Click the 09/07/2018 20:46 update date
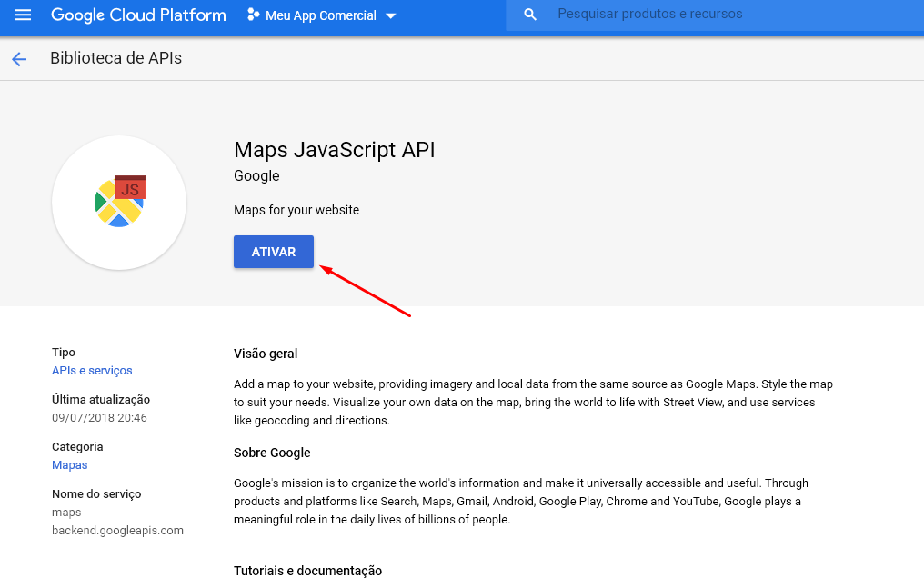 100,418
